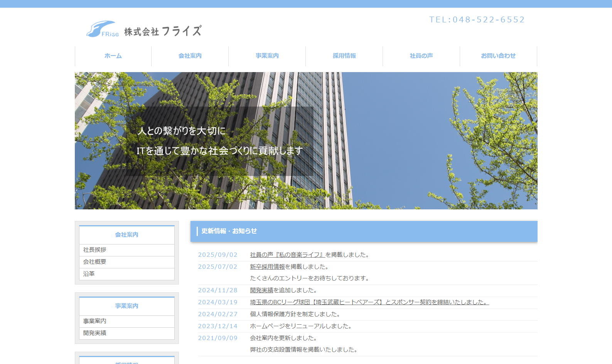Screen dimensions: 612x364
Task: Open the ホーム navigation tab
Action: coord(113,56)
